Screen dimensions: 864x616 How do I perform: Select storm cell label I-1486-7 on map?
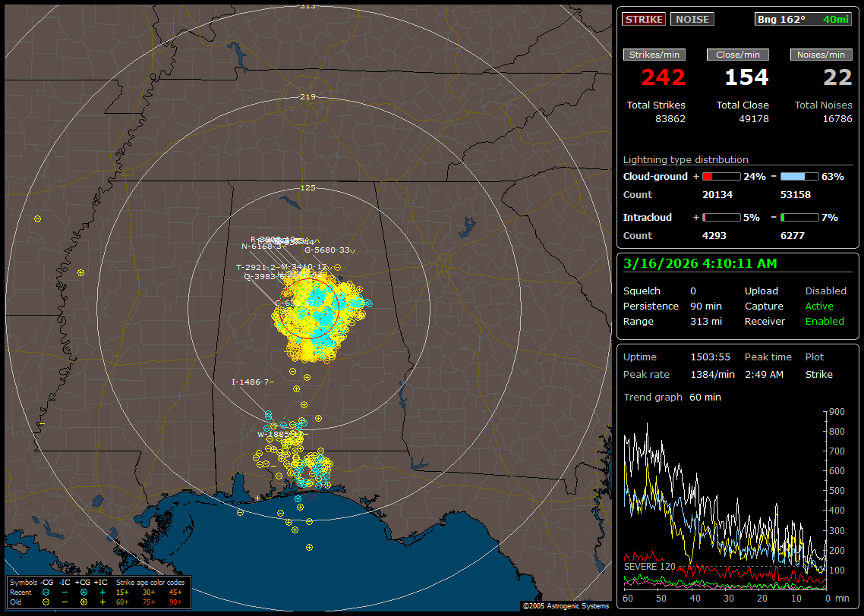point(253,382)
